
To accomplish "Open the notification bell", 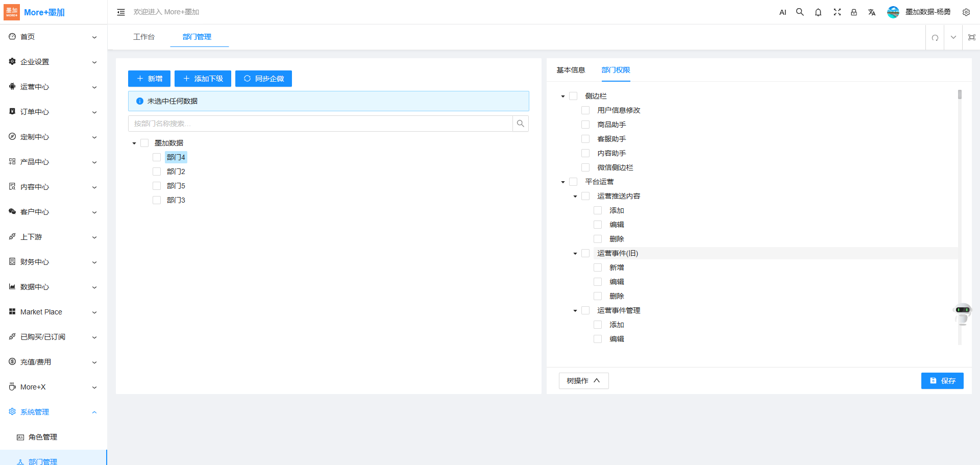I will (818, 12).
